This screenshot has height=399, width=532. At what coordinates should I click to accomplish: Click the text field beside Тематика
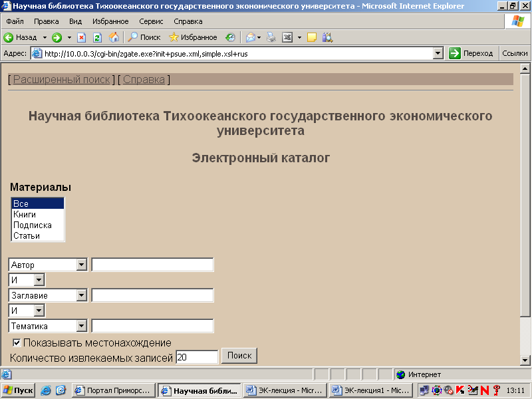click(153, 326)
